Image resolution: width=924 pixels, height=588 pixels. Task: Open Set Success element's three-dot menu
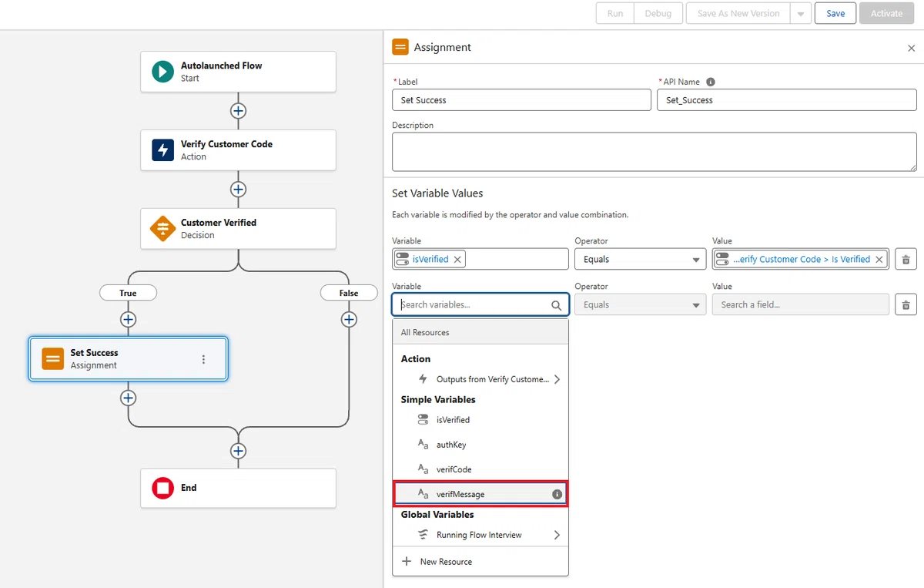[203, 359]
